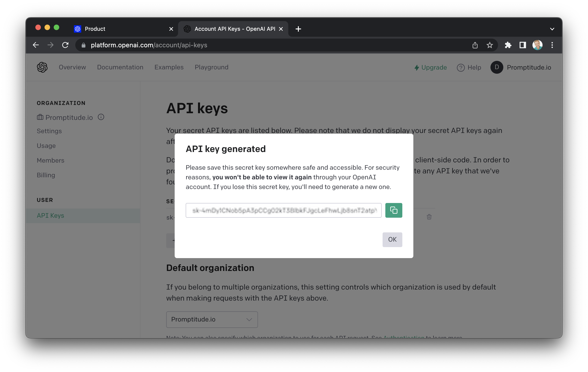Open the Playground section
This screenshot has height=372, width=588.
pyautogui.click(x=211, y=68)
